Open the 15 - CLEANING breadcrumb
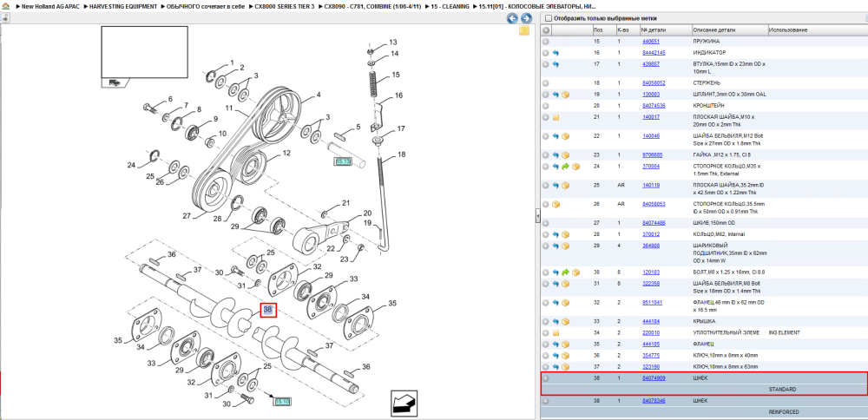 click(450, 6)
